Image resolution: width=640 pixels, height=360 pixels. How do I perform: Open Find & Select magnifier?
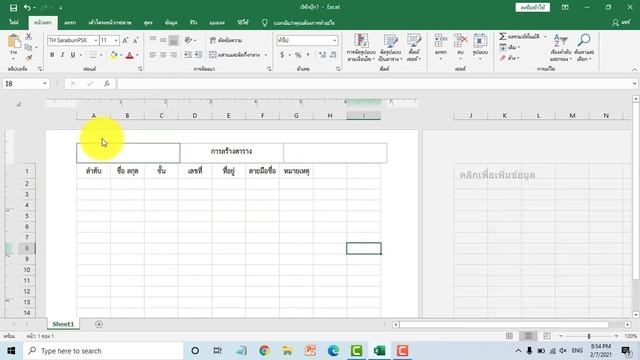pos(584,48)
